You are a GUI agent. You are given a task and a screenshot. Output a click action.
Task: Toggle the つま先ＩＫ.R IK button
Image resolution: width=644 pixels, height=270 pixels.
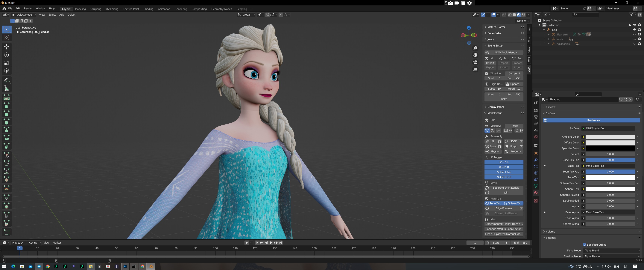tap(504, 177)
